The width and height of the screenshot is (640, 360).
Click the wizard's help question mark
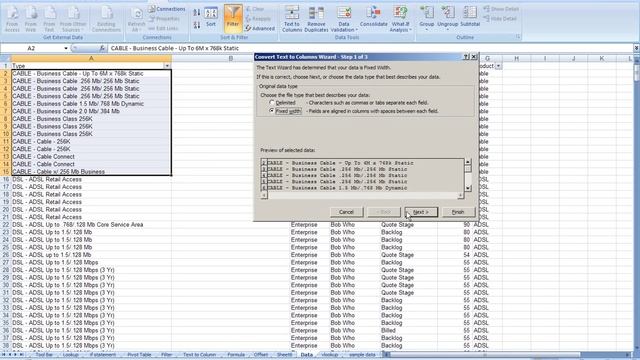[466, 57]
